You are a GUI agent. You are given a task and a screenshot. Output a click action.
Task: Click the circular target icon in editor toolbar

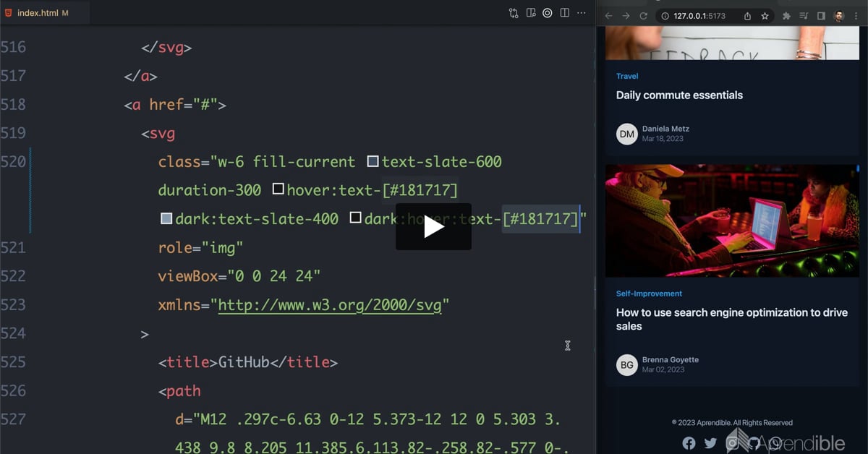pyautogui.click(x=548, y=13)
